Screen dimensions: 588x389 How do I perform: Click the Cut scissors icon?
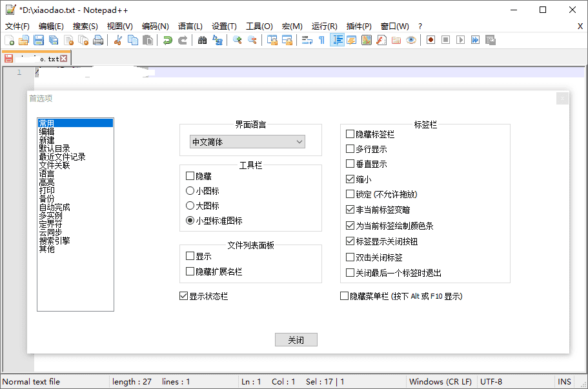(118, 40)
